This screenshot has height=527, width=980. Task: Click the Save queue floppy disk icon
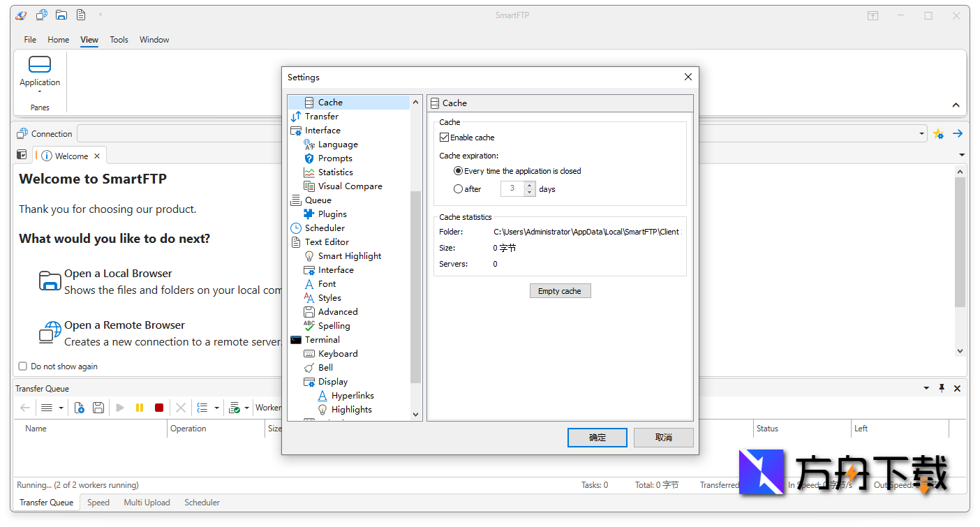pyautogui.click(x=98, y=408)
